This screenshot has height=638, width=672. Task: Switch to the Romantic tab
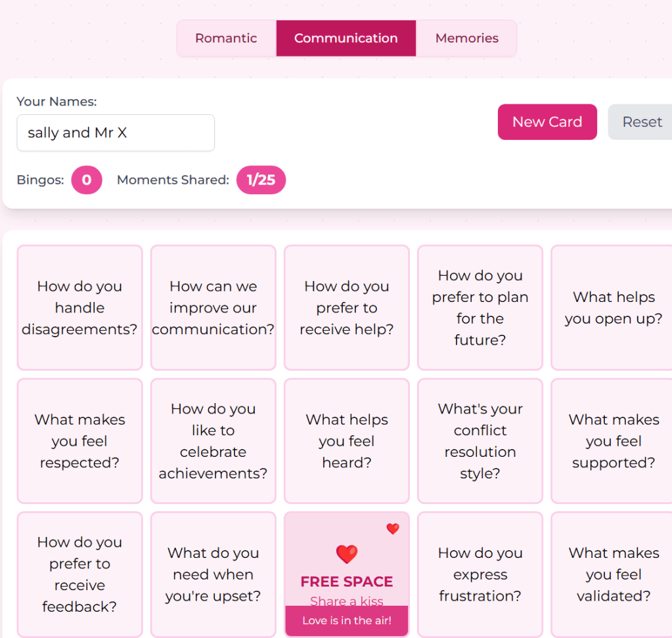(226, 38)
